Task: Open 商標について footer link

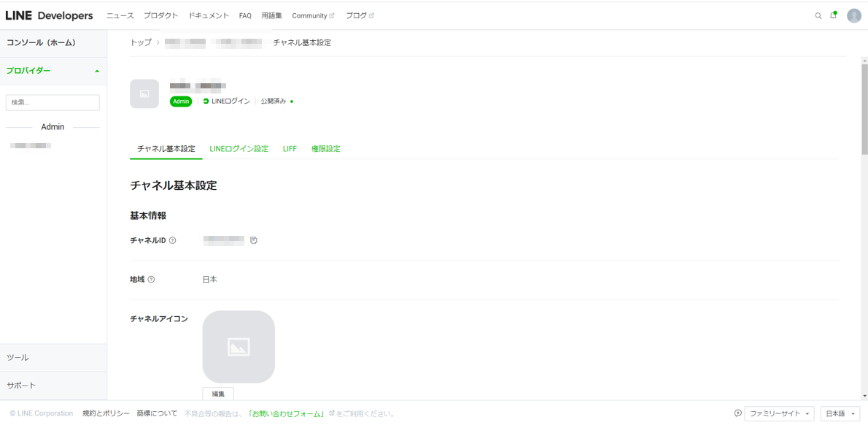Action: pyautogui.click(x=158, y=413)
